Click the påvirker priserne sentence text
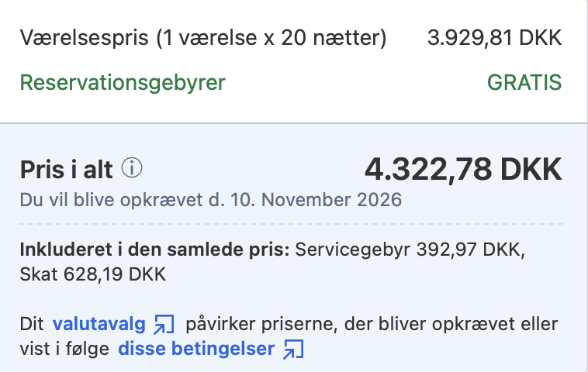Viewport: 588px width, 372px height. tap(372, 325)
